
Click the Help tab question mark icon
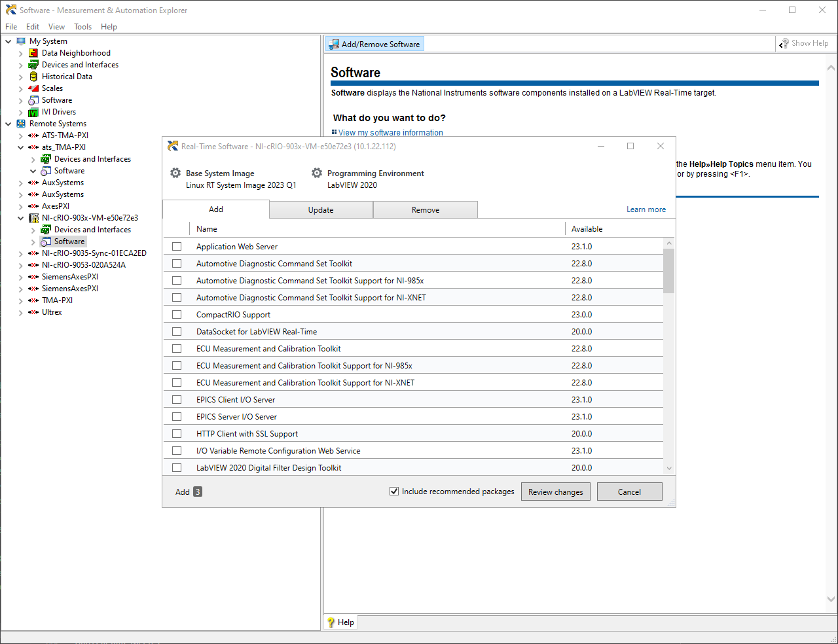(x=331, y=622)
